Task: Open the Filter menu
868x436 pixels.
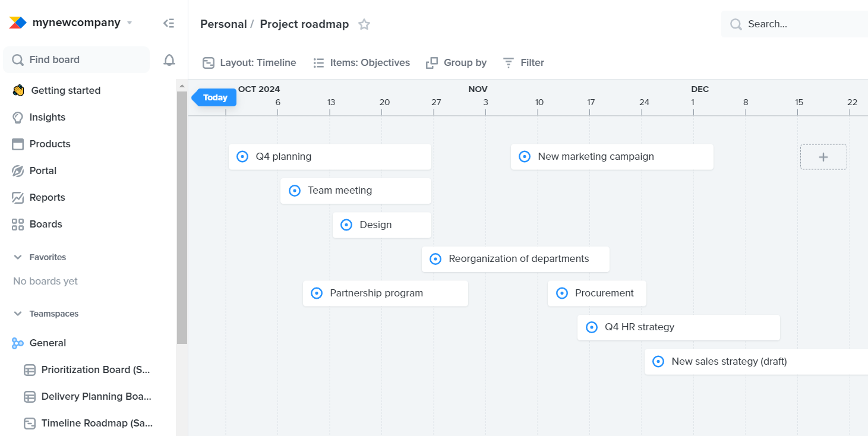Action: [523, 62]
